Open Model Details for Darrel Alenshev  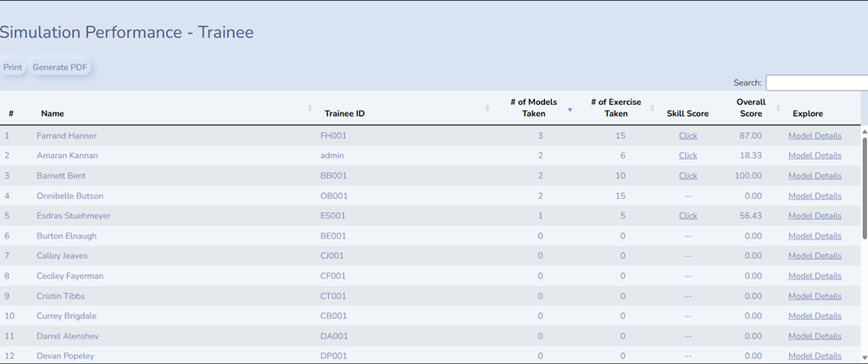coord(815,336)
